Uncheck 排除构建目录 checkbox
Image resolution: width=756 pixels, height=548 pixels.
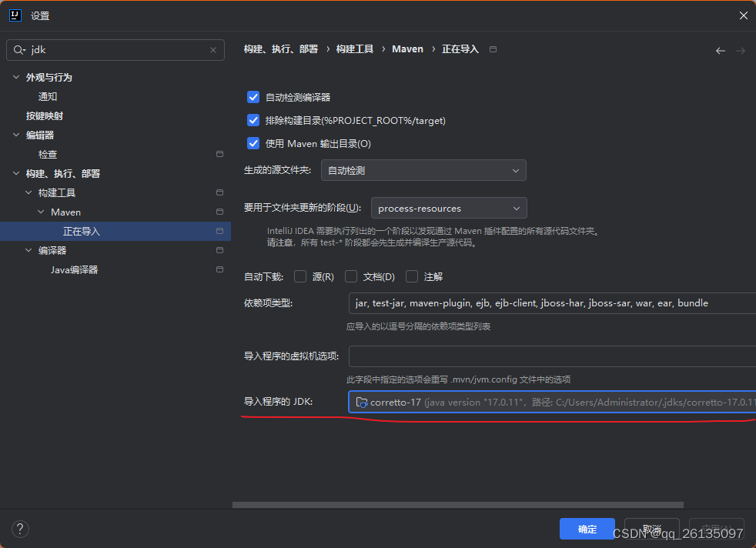(x=253, y=121)
